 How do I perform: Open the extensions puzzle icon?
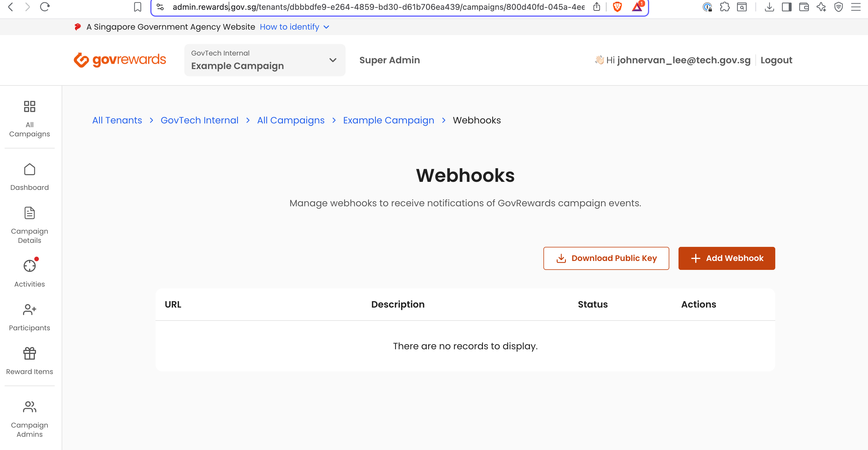point(725,7)
